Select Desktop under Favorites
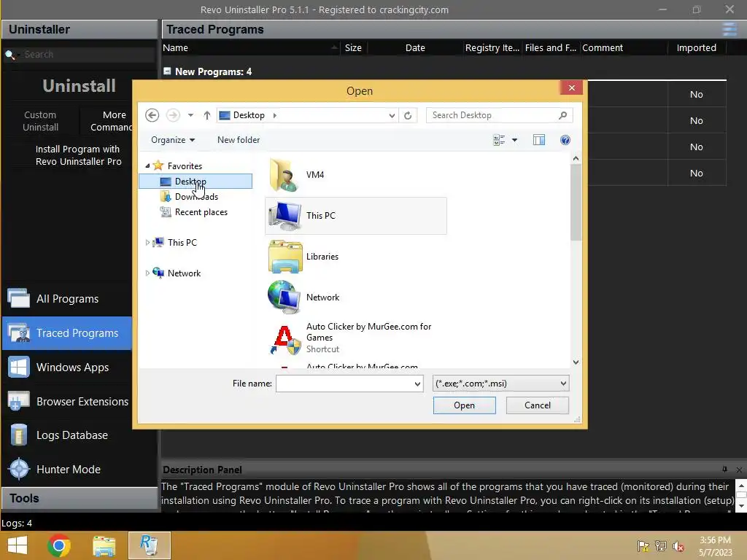 pyautogui.click(x=196, y=182)
